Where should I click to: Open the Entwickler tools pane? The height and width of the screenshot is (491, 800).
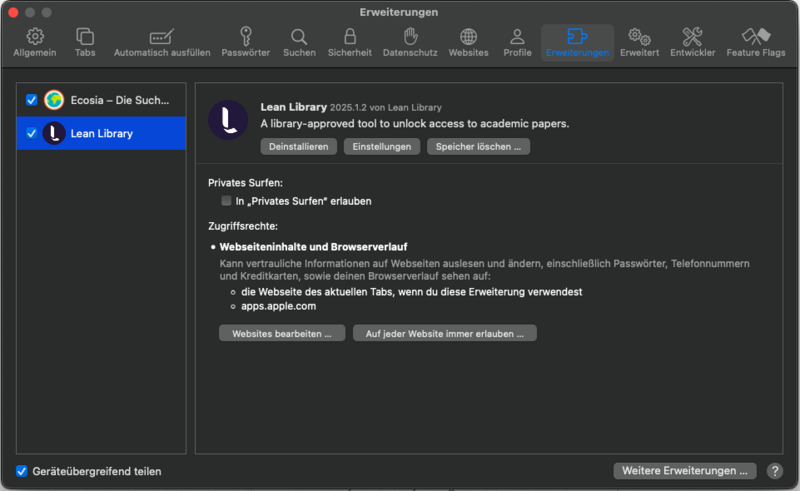pyautogui.click(x=692, y=42)
